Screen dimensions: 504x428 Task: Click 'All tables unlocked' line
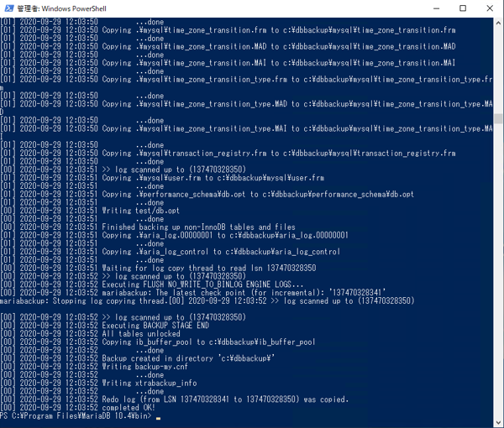pyautogui.click(x=90, y=334)
